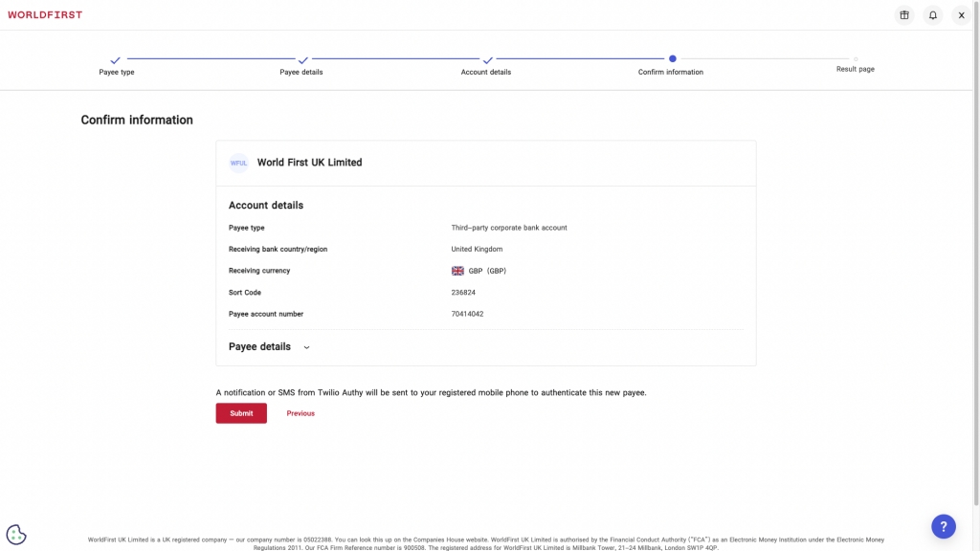
Task: Open cookie settings in bottom corner
Action: pos(15,534)
